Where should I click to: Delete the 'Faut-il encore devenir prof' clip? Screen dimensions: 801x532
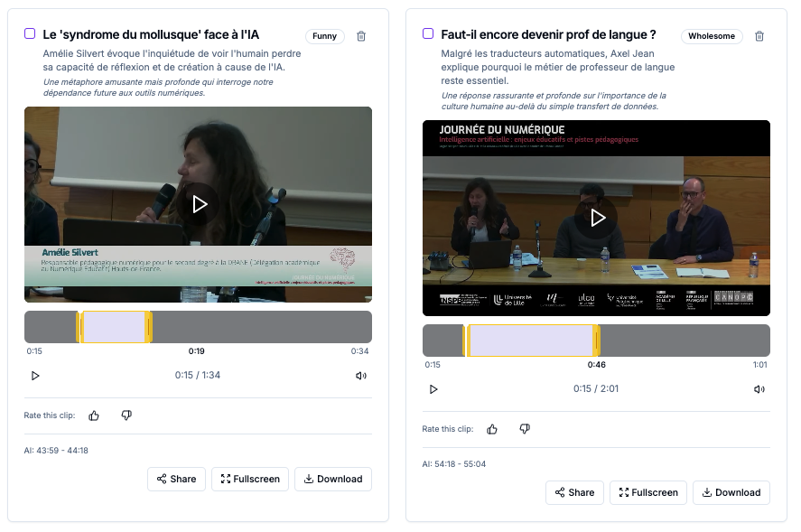pyautogui.click(x=759, y=36)
